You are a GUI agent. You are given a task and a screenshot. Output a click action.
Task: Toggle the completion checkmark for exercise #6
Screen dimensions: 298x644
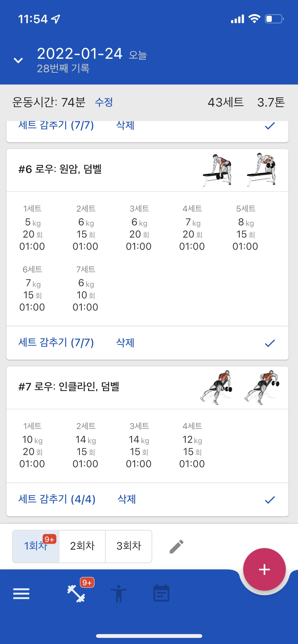pos(270,343)
